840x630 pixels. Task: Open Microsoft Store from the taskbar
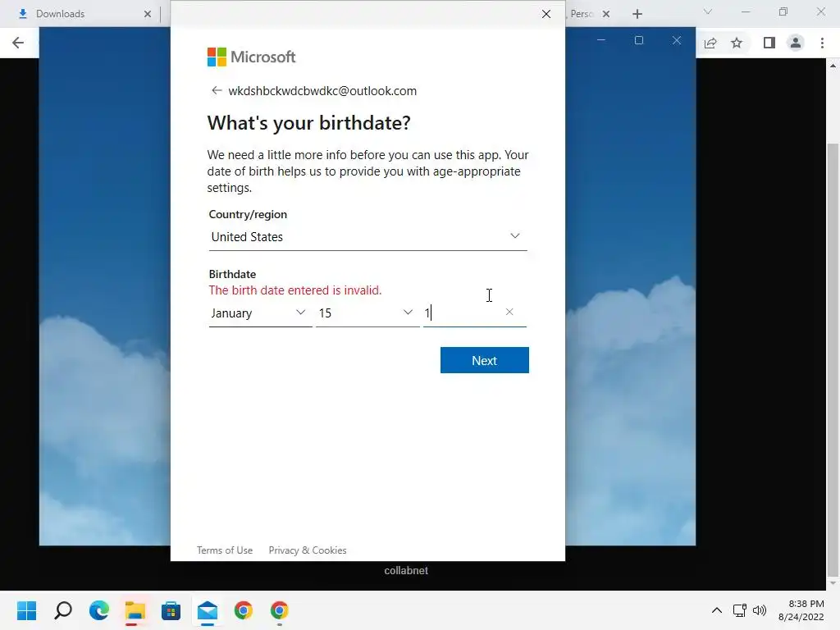click(x=171, y=610)
